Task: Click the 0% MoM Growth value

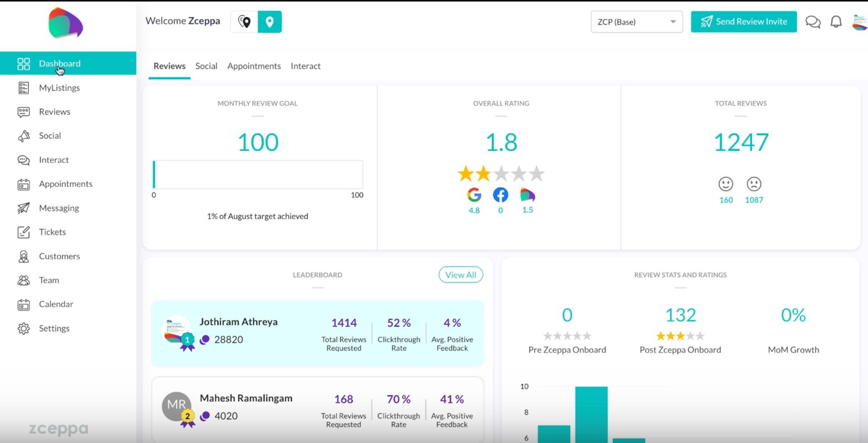Action: 793,315
